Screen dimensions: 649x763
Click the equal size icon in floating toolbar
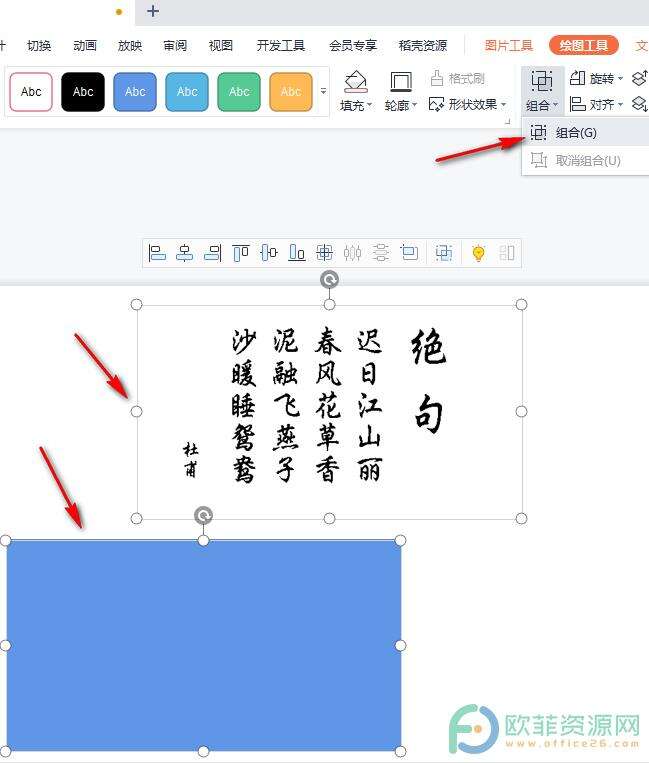point(409,253)
